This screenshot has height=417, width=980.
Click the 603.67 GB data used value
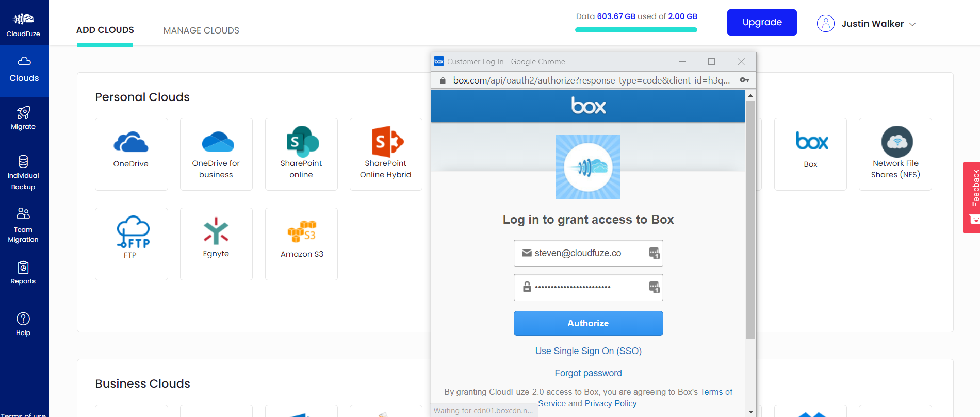point(616,16)
